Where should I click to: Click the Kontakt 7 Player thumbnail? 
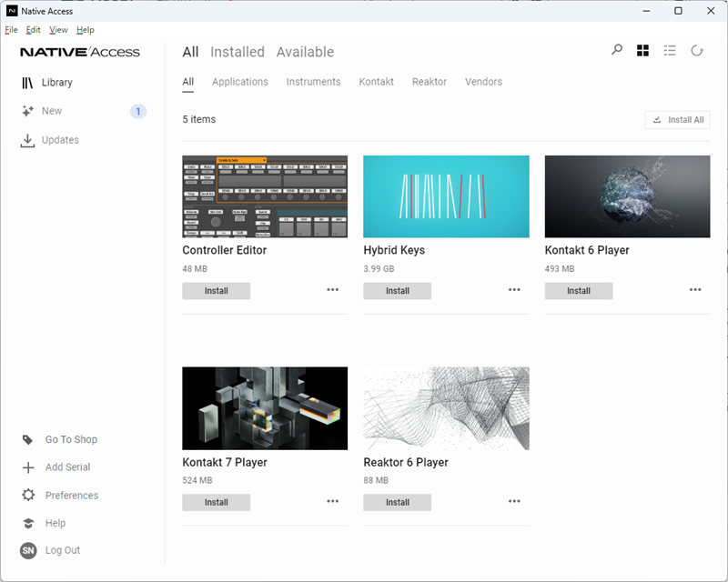click(x=265, y=408)
